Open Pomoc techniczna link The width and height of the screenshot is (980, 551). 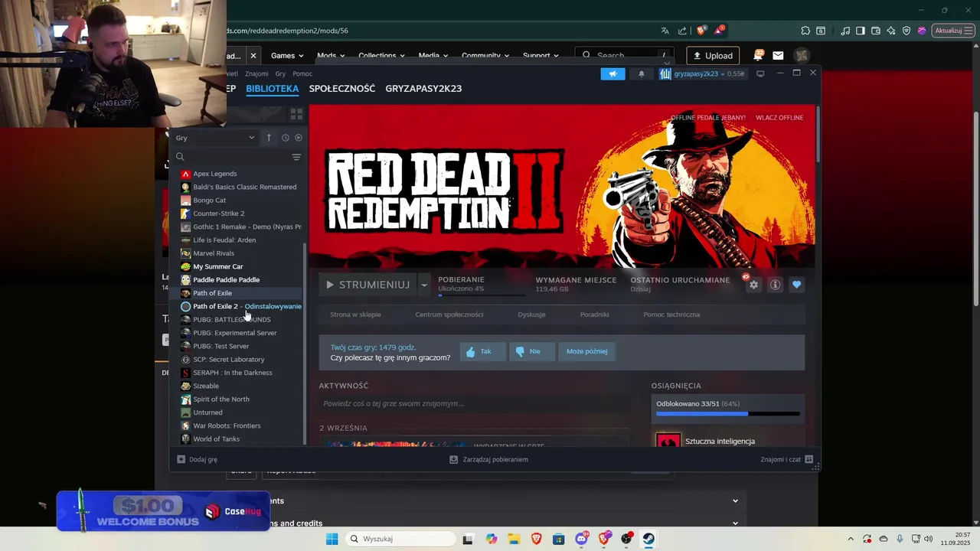pyautogui.click(x=671, y=315)
